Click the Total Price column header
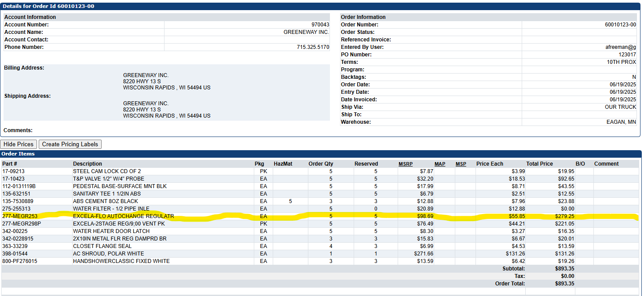The width and height of the screenshot is (644, 296). 540,164
